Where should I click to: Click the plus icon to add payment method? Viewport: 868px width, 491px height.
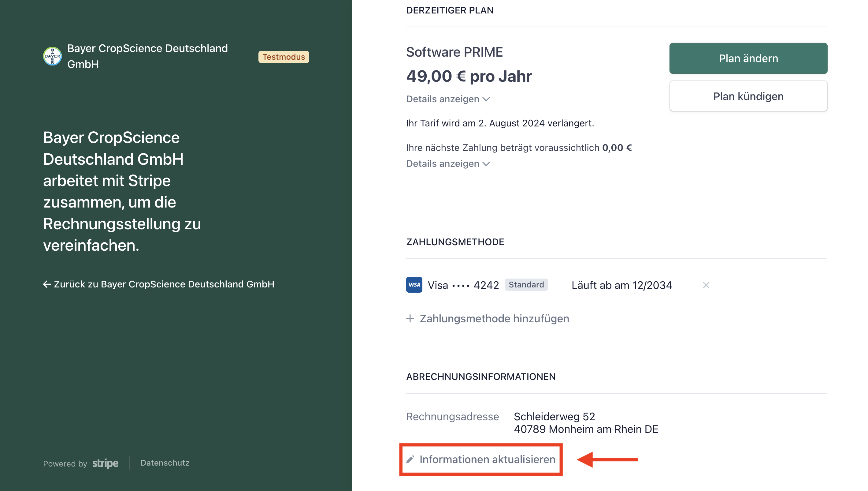410,318
